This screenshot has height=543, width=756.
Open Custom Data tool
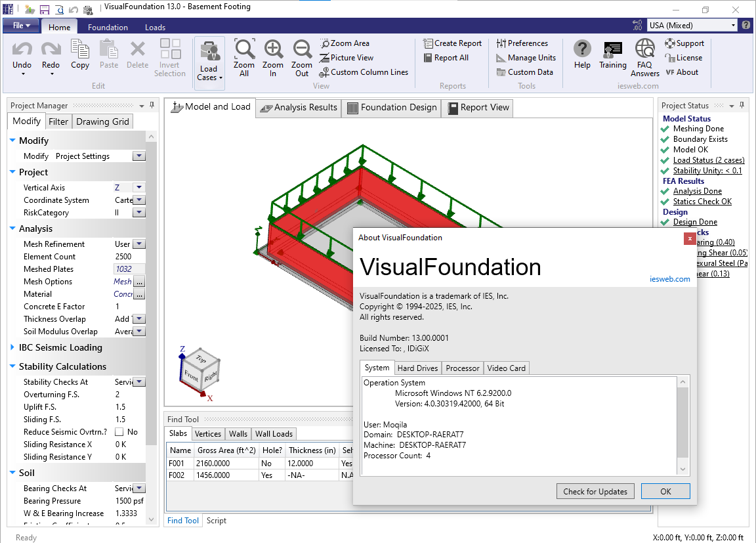pyautogui.click(x=524, y=72)
